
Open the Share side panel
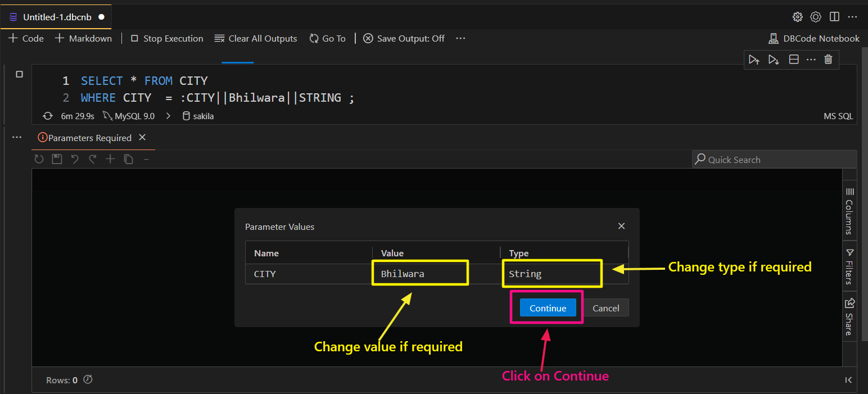tap(849, 316)
